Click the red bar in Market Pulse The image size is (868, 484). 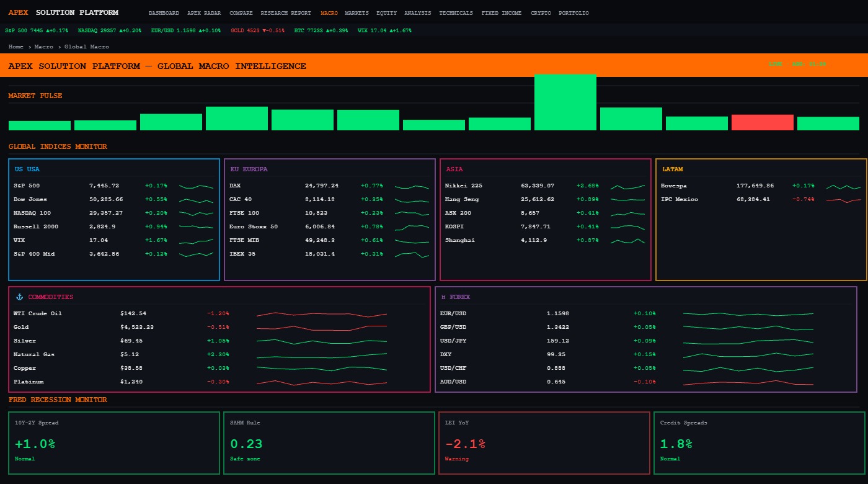(x=763, y=122)
